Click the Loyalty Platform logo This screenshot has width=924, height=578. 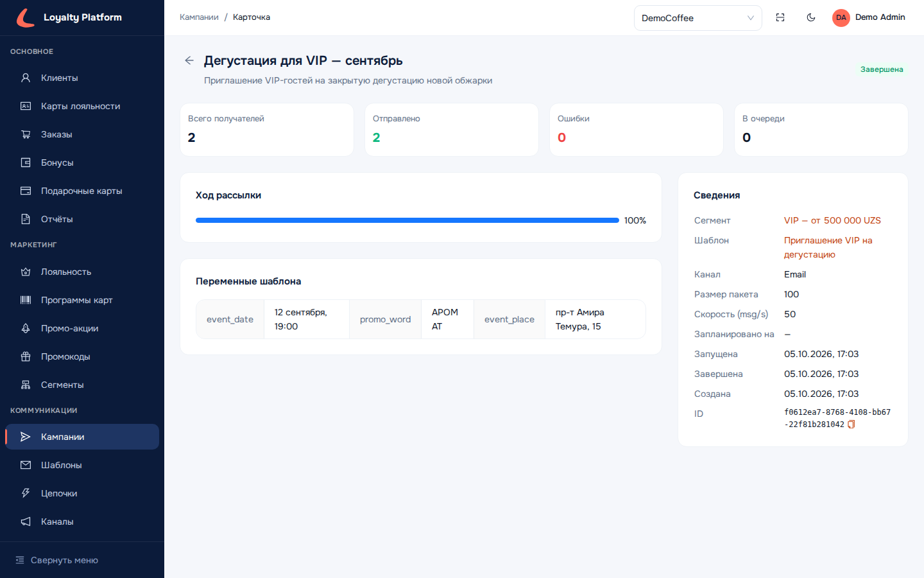[69, 17]
